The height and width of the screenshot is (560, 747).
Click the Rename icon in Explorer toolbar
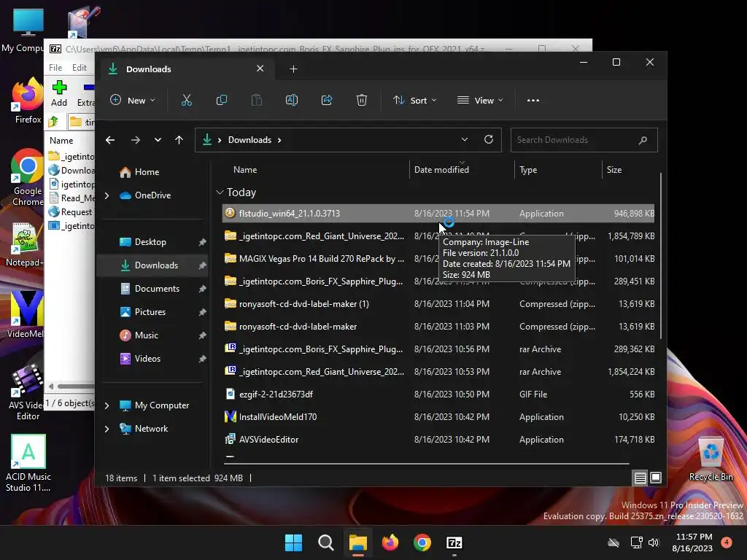coord(292,100)
